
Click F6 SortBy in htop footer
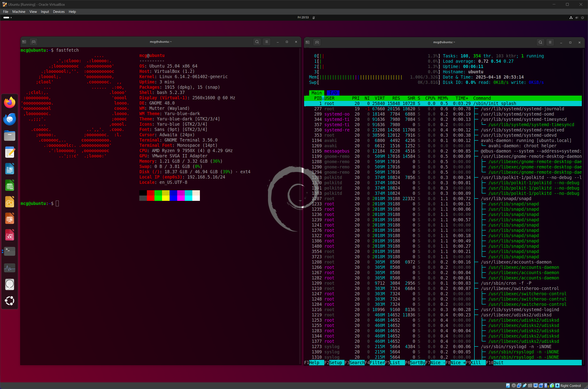417,363
